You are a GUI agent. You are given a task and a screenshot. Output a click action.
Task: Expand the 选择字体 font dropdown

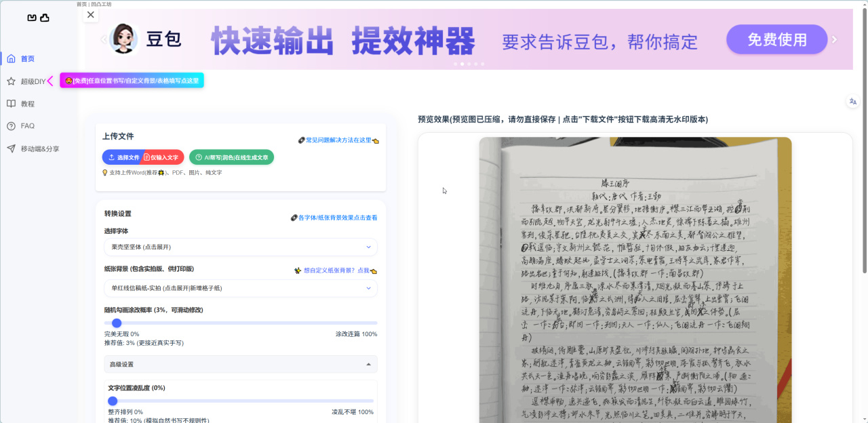point(241,247)
